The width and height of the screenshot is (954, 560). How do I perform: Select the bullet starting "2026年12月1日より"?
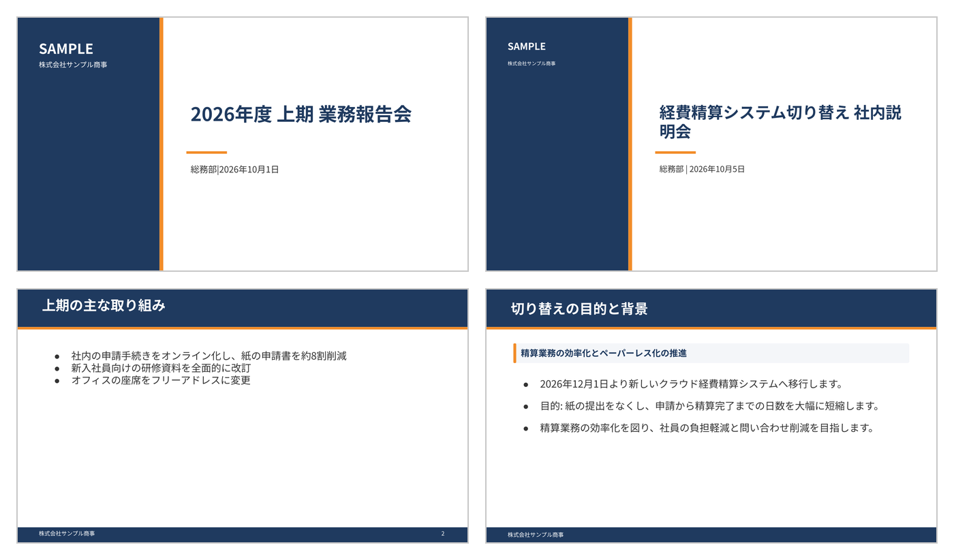[x=692, y=384]
